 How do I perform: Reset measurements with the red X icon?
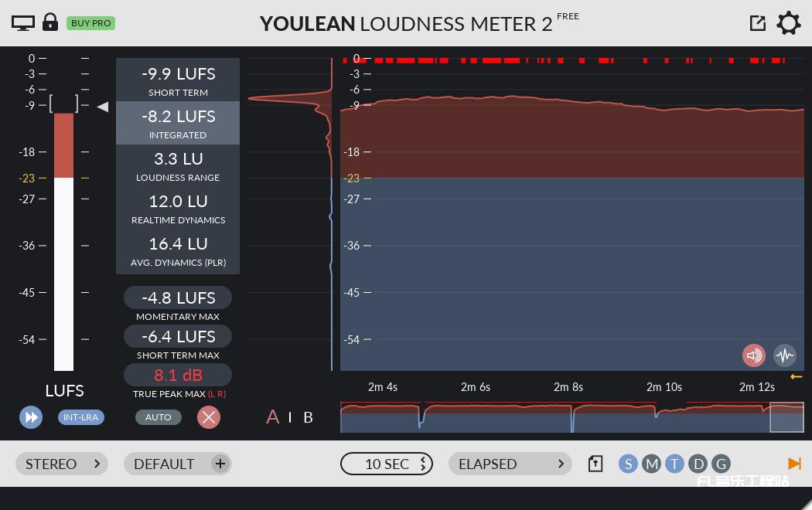coord(209,417)
